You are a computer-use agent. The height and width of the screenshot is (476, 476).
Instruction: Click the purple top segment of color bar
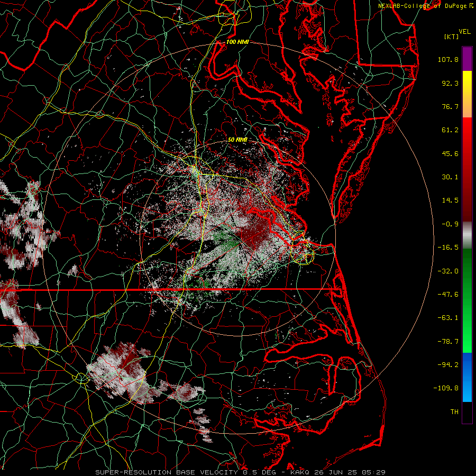point(467,59)
